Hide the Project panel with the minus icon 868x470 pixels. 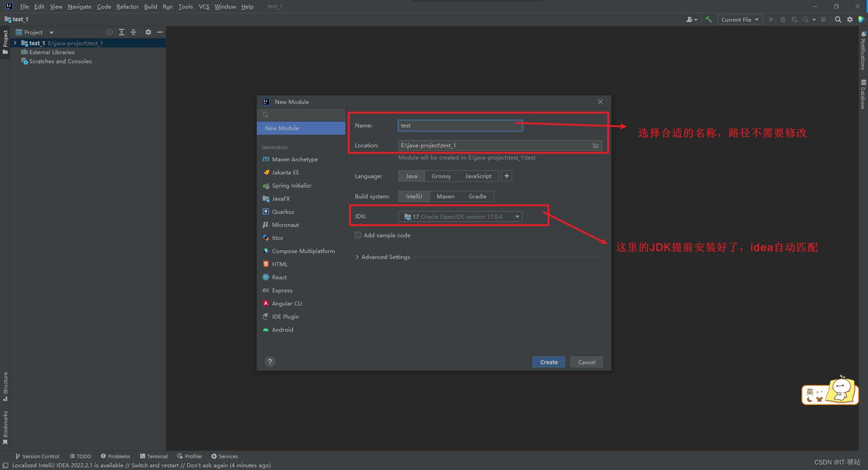coord(160,32)
